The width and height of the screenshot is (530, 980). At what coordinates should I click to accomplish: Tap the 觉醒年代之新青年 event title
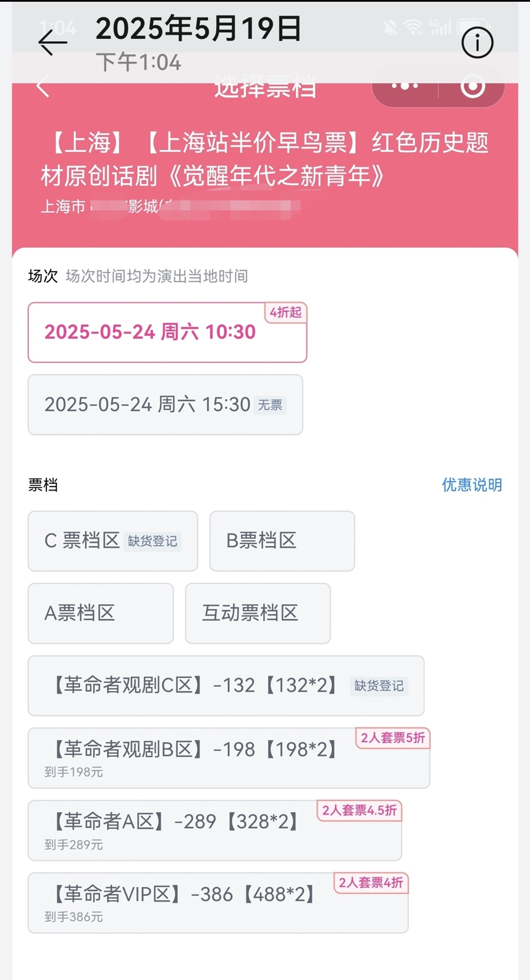pos(265,159)
